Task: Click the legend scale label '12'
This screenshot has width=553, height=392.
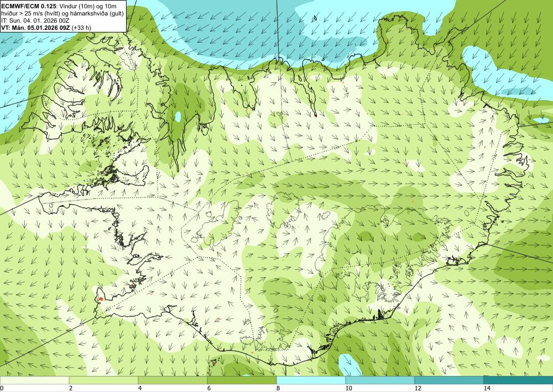Action: 418,388
